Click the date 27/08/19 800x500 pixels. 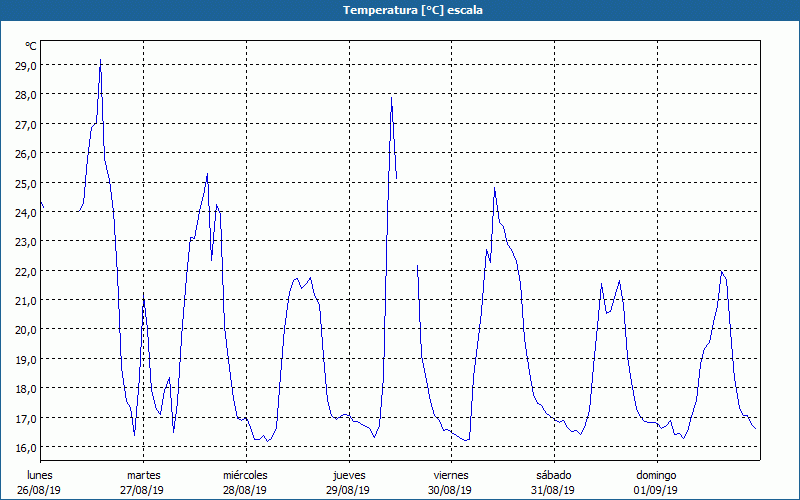coord(142,490)
